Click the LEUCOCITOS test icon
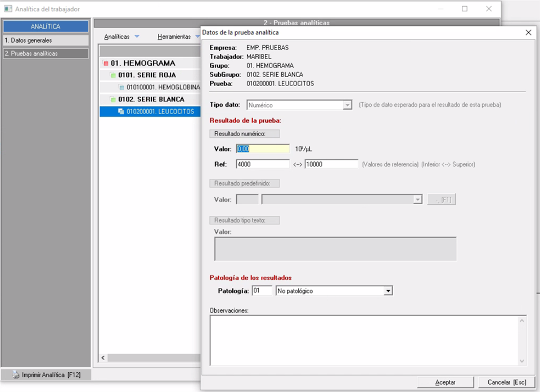Viewport: 540px width, 392px height. pyautogui.click(x=121, y=112)
